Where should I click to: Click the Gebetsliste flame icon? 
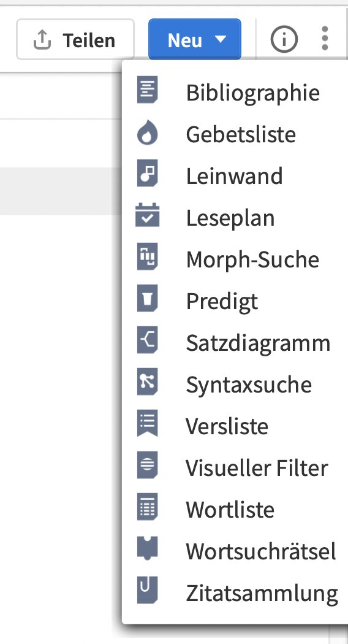[147, 134]
